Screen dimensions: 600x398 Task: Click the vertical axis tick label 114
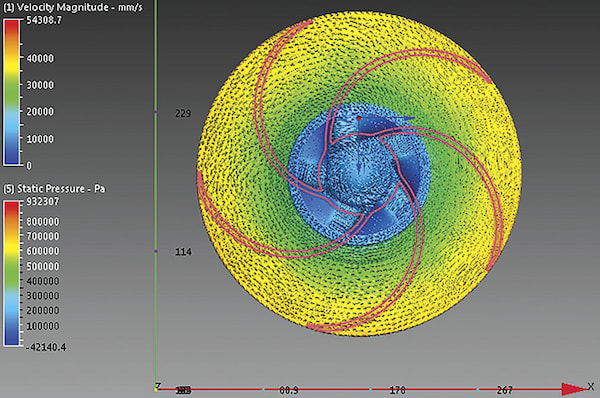point(183,252)
